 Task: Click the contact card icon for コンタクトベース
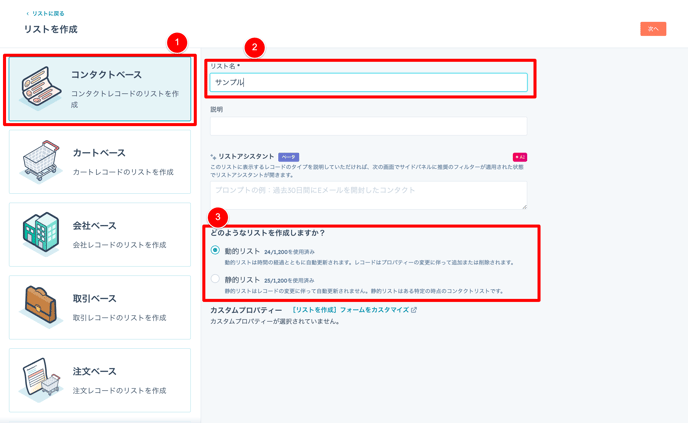click(41, 87)
